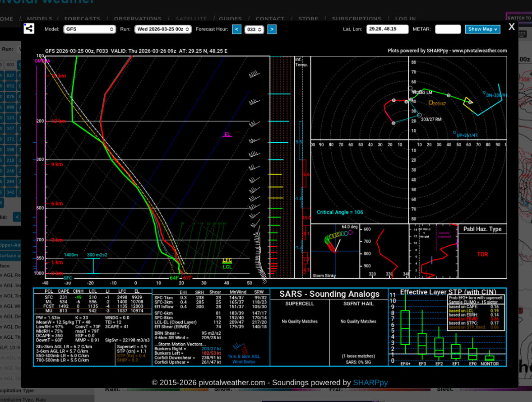
Task: Go to previous forecast hour arrow
Action: click(x=237, y=29)
